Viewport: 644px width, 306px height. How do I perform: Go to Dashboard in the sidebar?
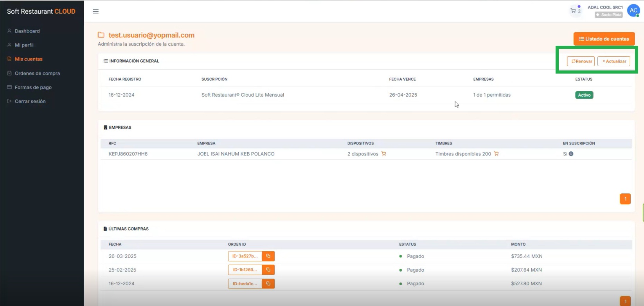(x=27, y=31)
